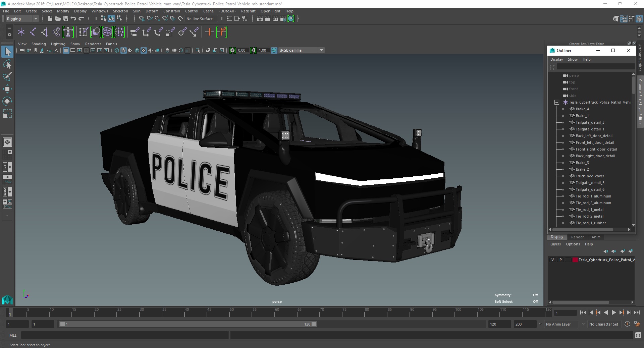Save the current scene

click(66, 19)
